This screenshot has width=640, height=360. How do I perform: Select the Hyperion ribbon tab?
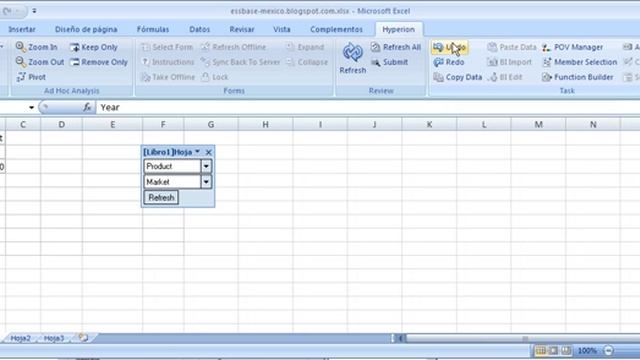pyautogui.click(x=398, y=29)
